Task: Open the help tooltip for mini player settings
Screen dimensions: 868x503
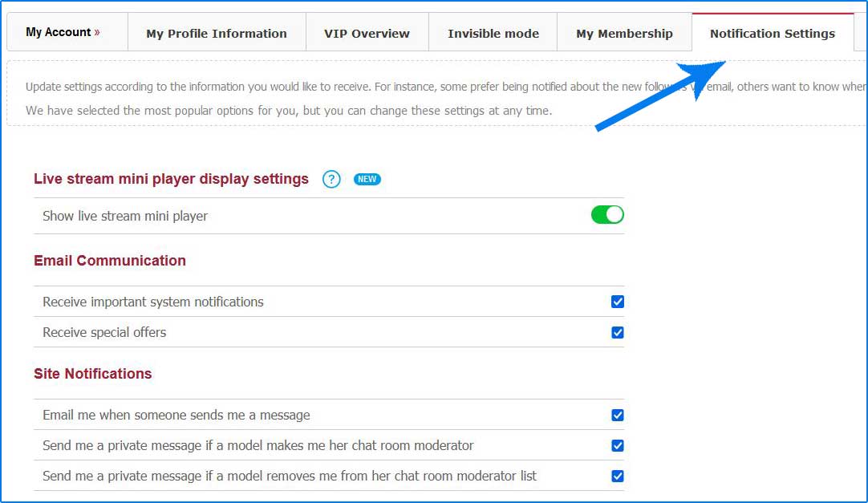Action: pyautogui.click(x=331, y=179)
